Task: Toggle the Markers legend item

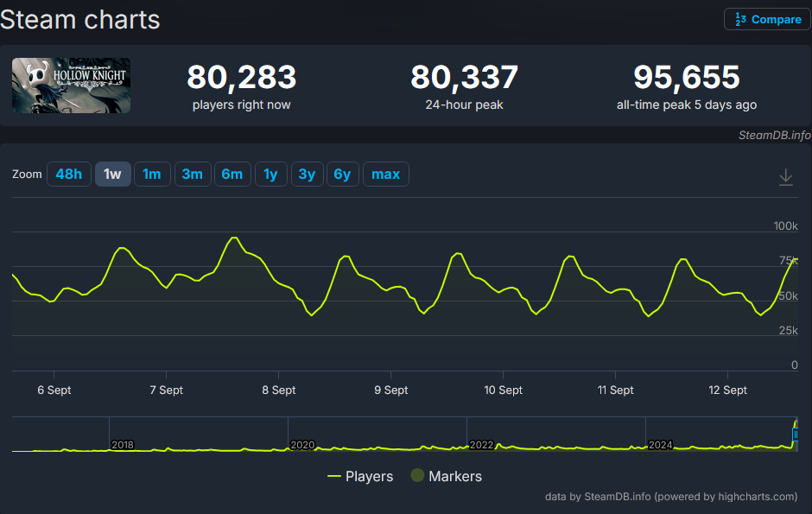Action: pos(446,476)
